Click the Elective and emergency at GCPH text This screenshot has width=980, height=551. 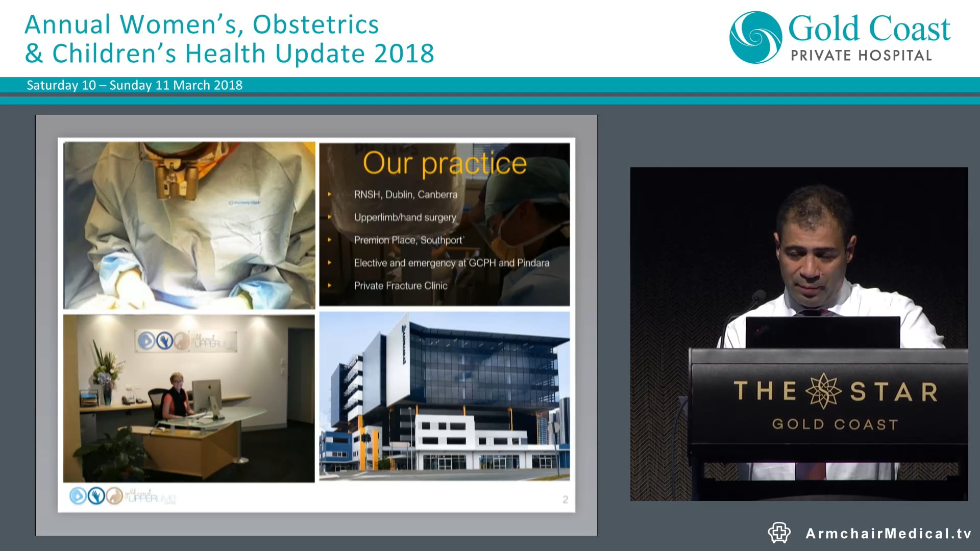click(x=452, y=263)
